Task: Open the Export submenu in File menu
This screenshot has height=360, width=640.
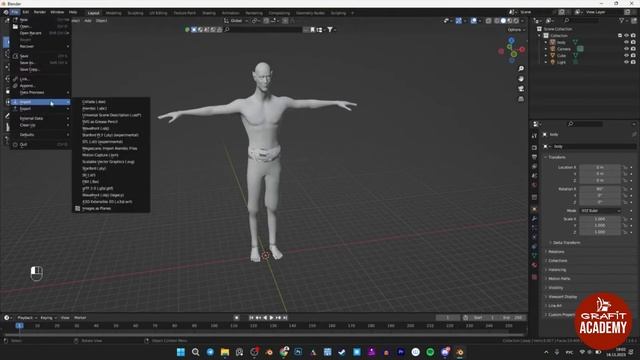Action: (41, 109)
